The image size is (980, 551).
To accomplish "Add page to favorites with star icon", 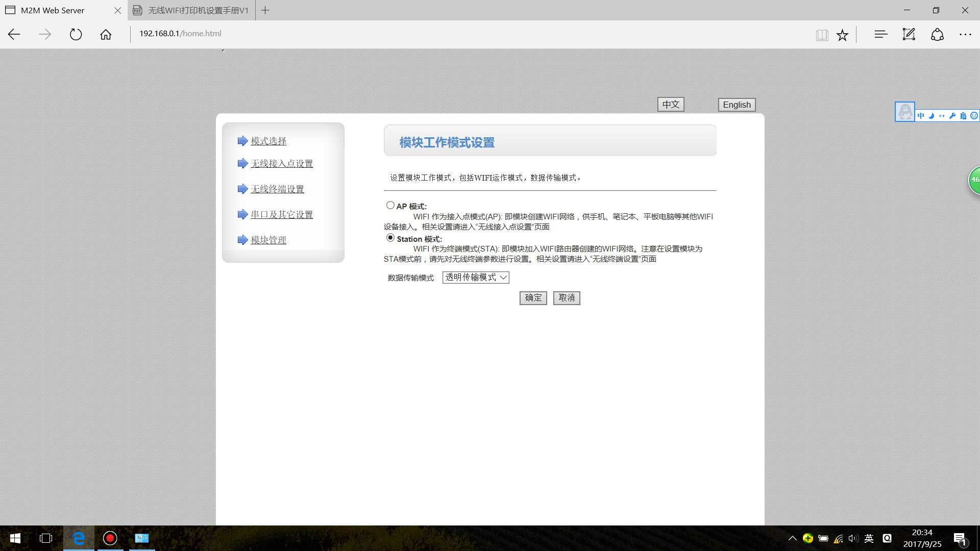I will tap(842, 35).
